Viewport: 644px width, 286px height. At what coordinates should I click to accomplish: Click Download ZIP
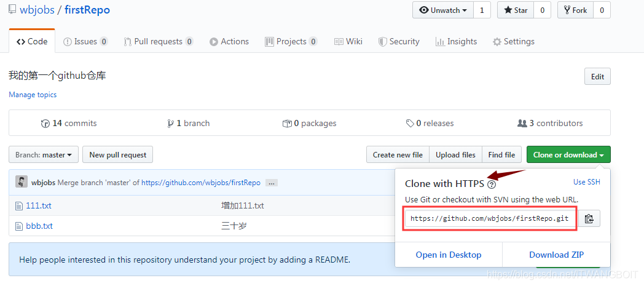point(557,255)
